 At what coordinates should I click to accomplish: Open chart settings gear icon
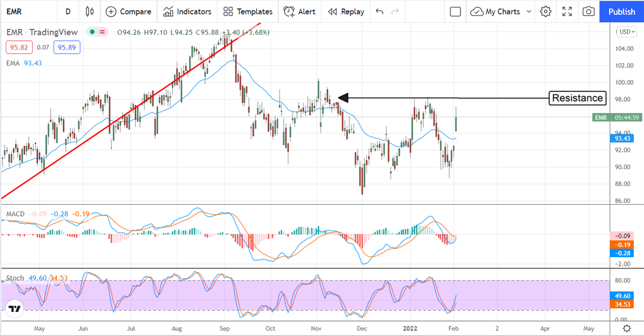click(546, 11)
